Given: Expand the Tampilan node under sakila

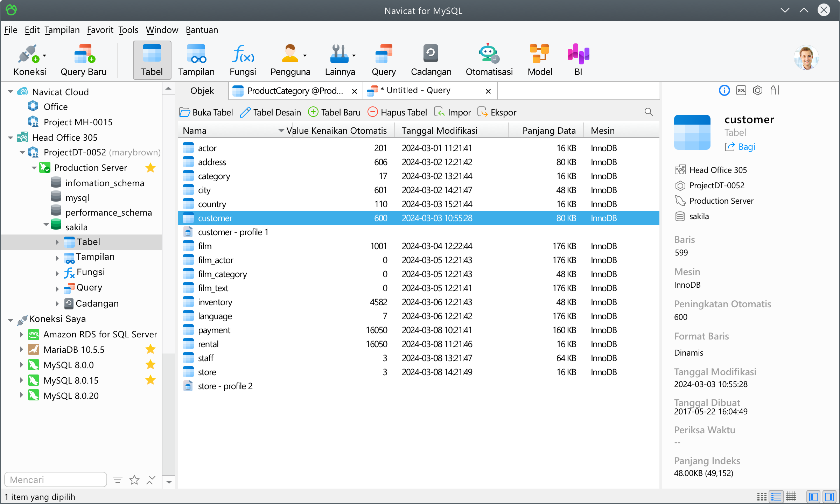Looking at the screenshot, I should [57, 258].
